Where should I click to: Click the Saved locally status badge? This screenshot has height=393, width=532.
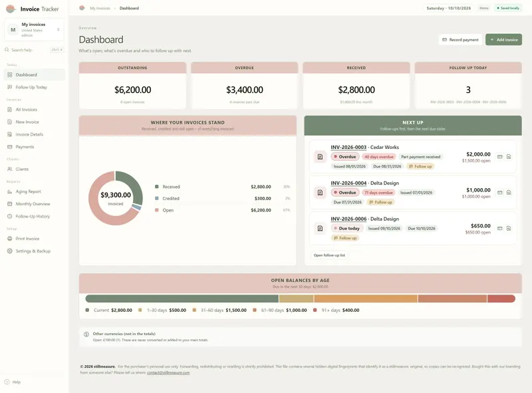coord(508,8)
